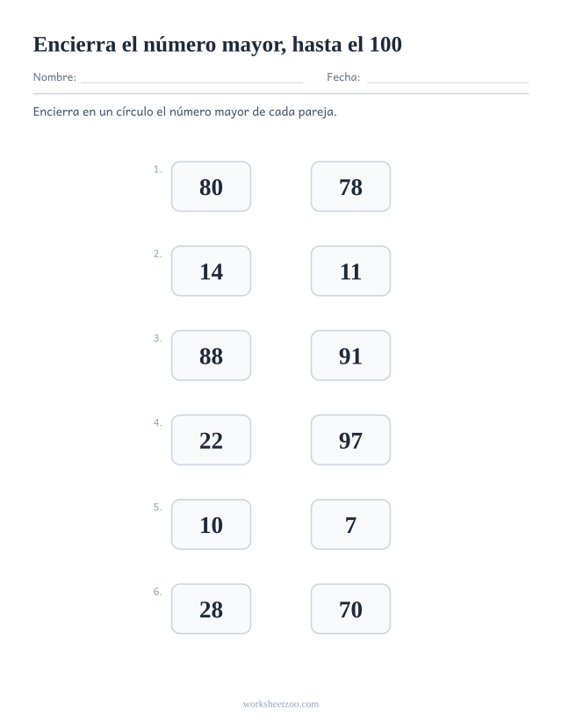The image size is (562, 728).
Task: Choose the box with number 11
Action: [350, 271]
